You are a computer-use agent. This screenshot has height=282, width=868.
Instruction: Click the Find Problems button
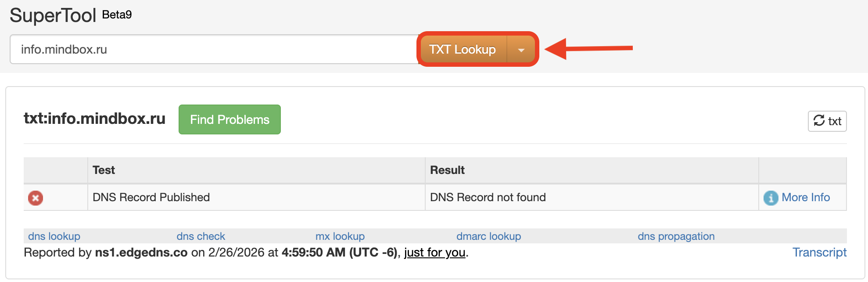(229, 119)
